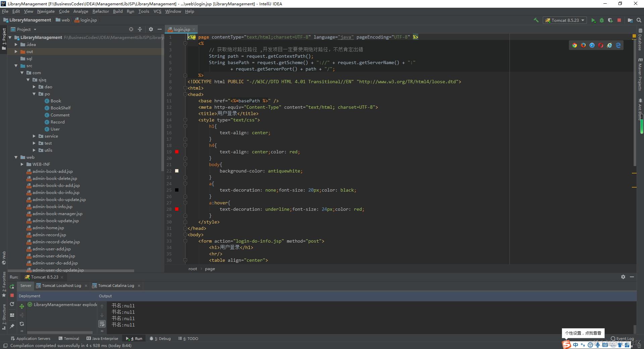Open the Project view selector dropdown

point(23,30)
